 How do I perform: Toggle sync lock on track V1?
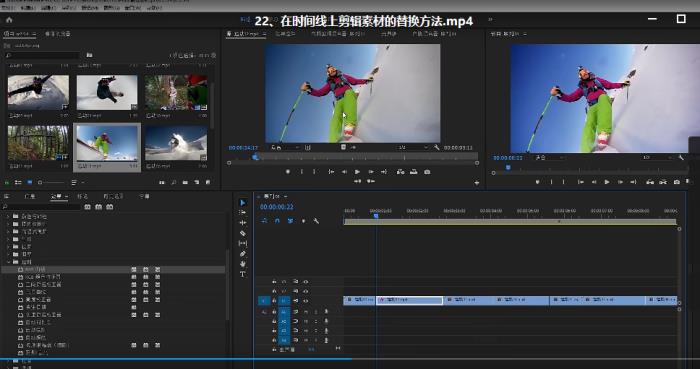296,301
